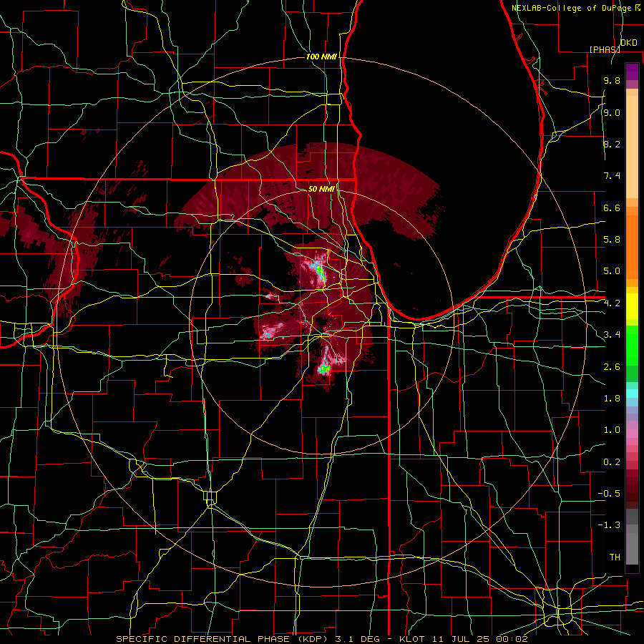Click the 2.6 value on the color scale
The height and width of the screenshot is (644, 644).
click(x=612, y=367)
